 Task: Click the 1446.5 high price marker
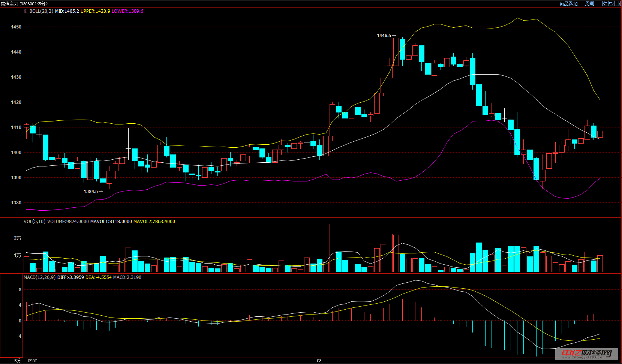(384, 36)
